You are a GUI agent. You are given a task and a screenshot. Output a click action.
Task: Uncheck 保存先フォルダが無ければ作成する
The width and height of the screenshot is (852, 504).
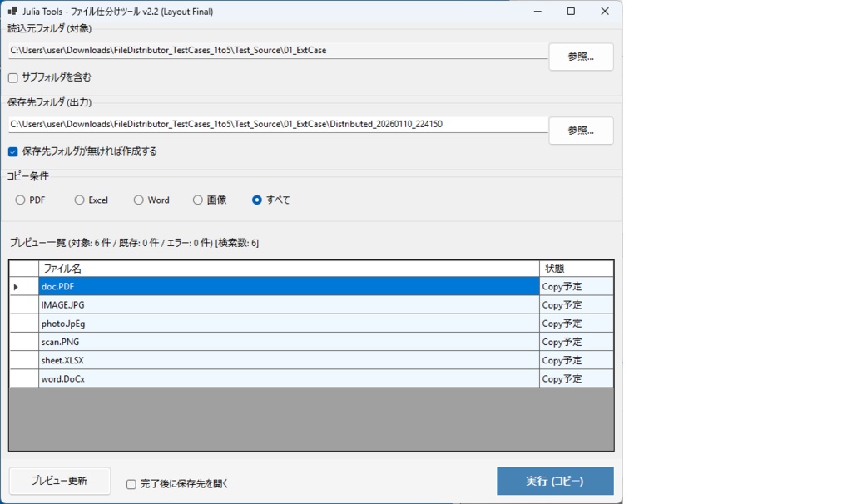[x=12, y=151]
